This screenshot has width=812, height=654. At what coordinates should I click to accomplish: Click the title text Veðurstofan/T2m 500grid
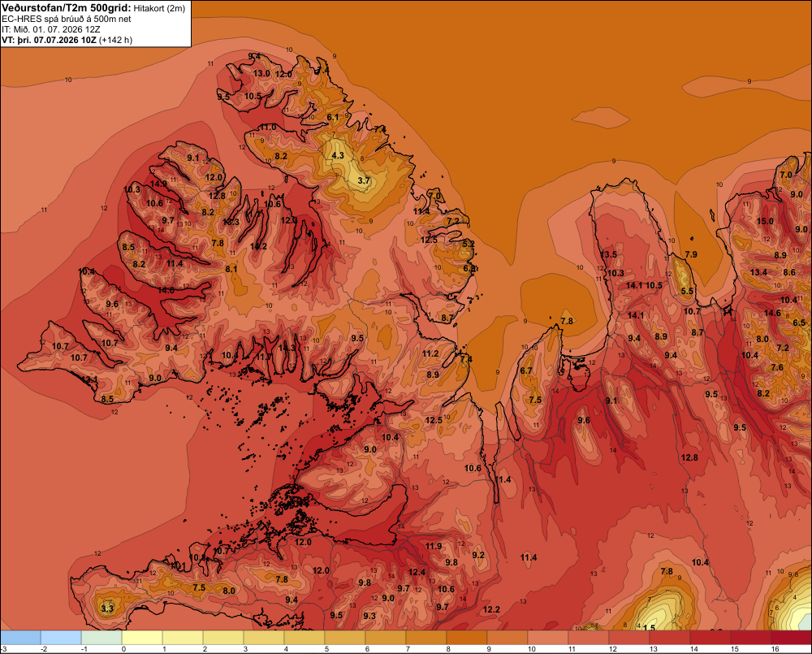click(x=67, y=8)
